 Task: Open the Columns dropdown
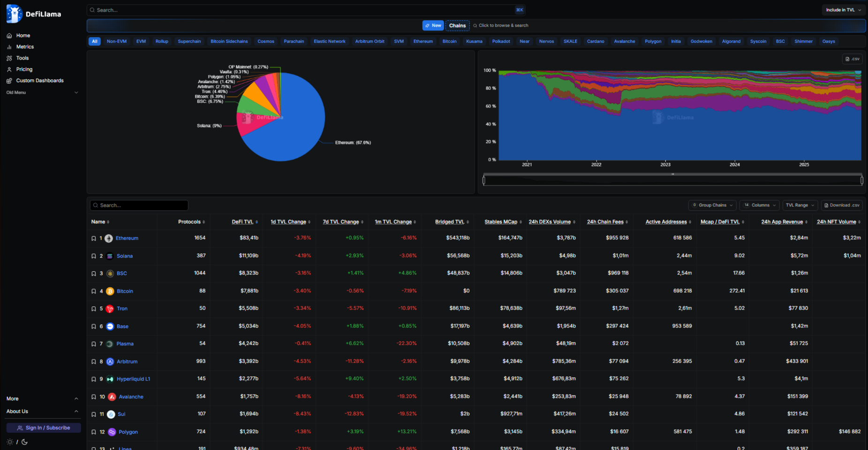pos(760,206)
